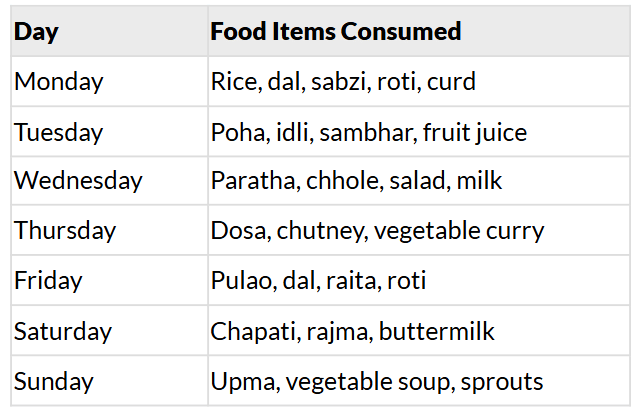The image size is (639, 413).
Task: Select the Wednesday cell
Action: coord(78,181)
